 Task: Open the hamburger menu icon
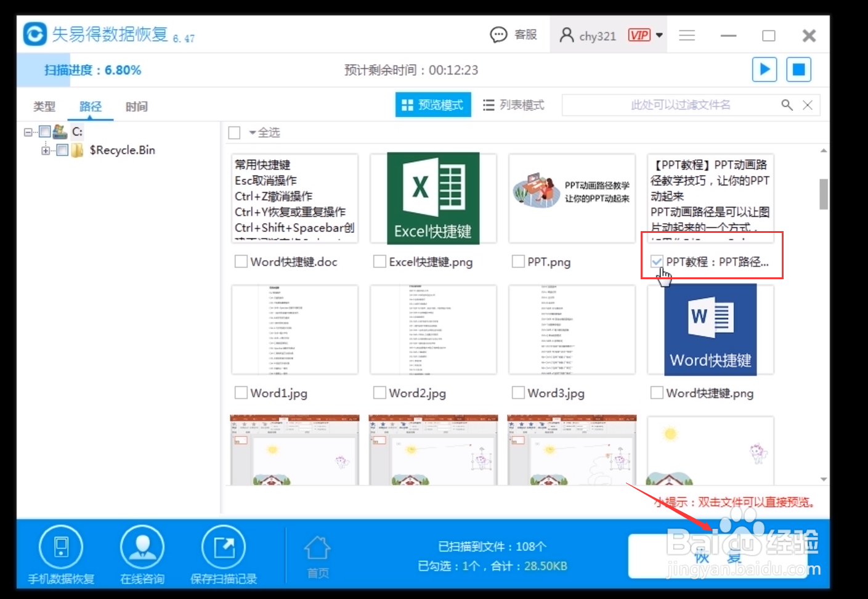[x=687, y=35]
